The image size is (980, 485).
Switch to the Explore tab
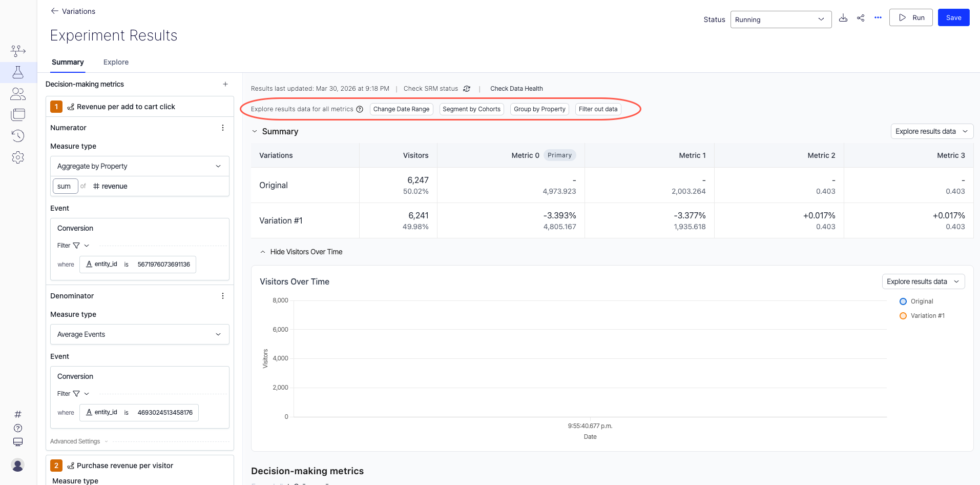[116, 62]
